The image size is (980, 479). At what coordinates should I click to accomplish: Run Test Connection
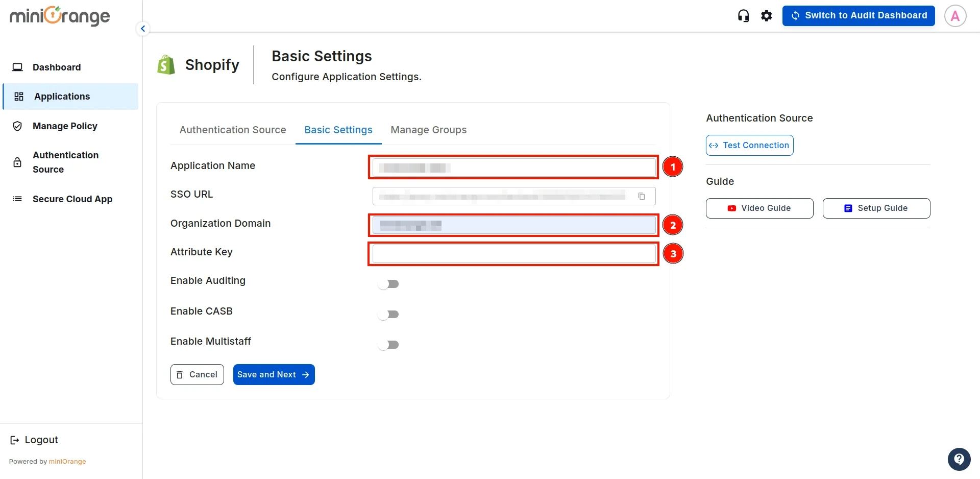749,145
